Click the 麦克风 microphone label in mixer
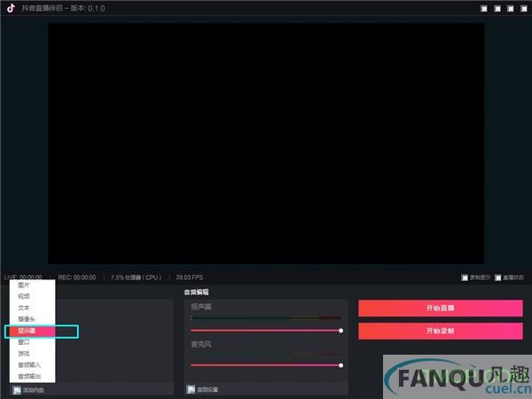The image size is (532, 399). tap(201, 344)
